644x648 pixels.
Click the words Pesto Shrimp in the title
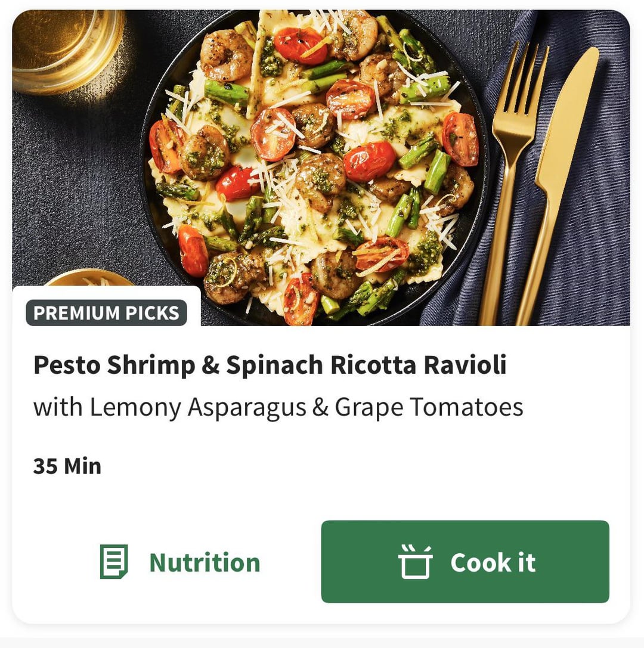[x=114, y=365]
